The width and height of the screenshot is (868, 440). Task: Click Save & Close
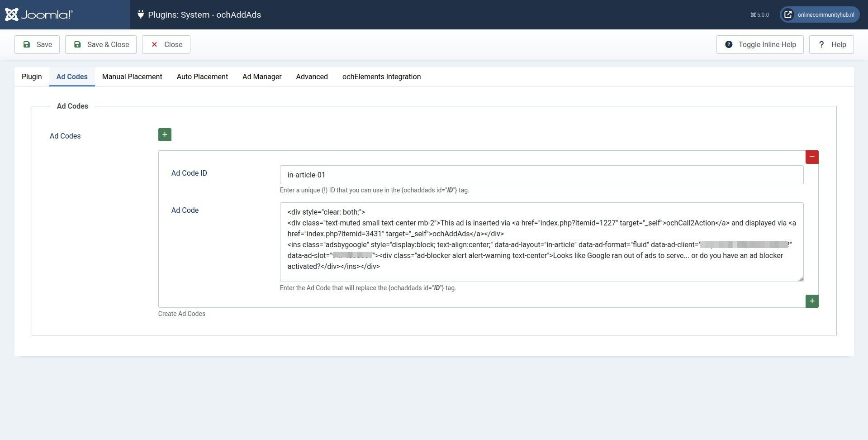(101, 44)
